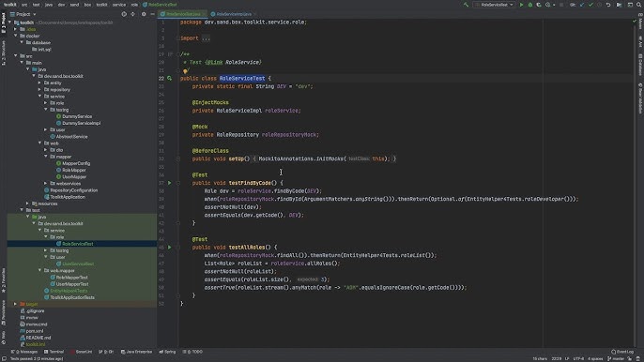Toggle the TODO tool window
This screenshot has height=362, width=644.
tap(192, 352)
